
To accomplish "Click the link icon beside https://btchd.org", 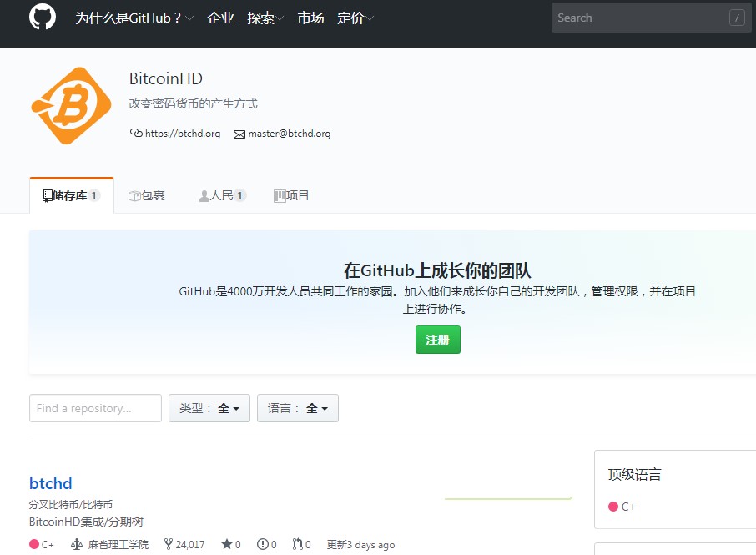I will click(x=136, y=133).
